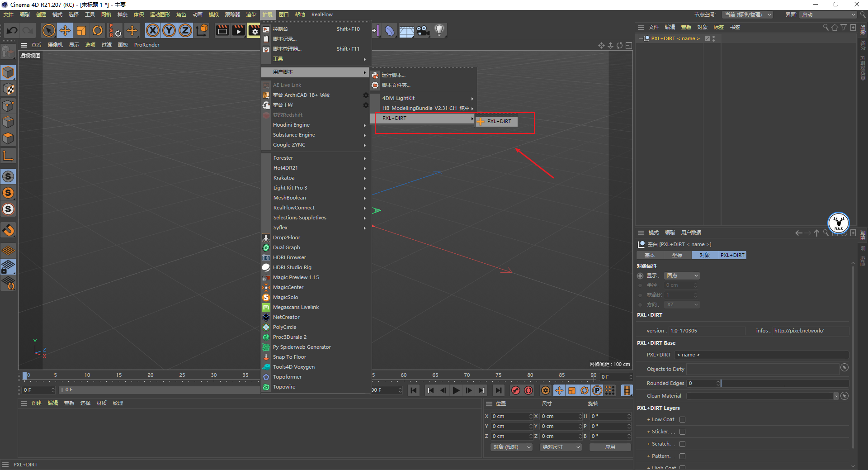Enable Axis mode L-shaped icon

tap(9, 156)
